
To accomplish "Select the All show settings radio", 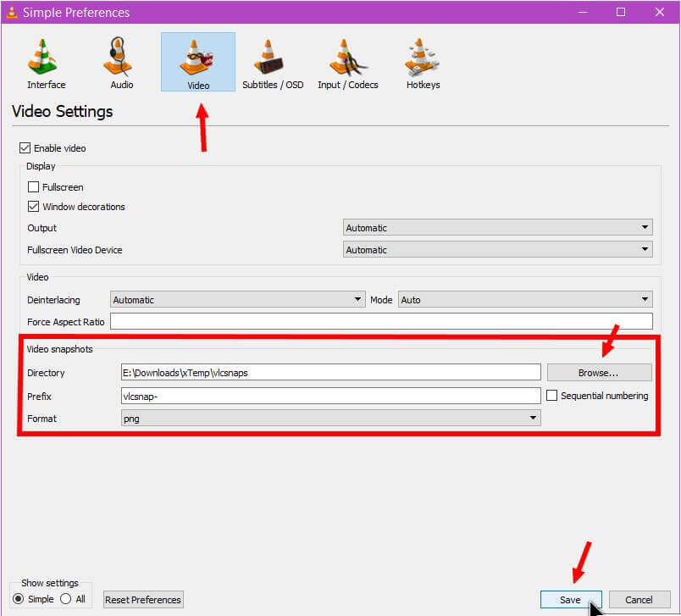I will pyautogui.click(x=65, y=599).
